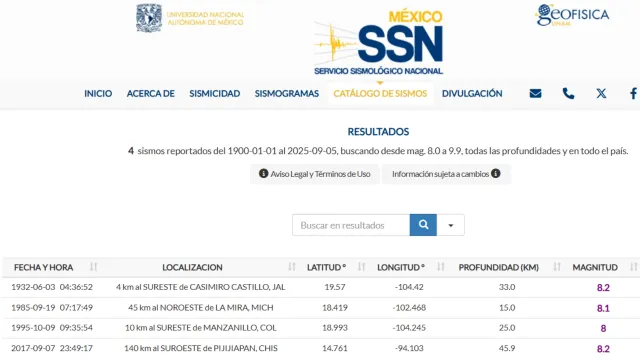This screenshot has height=360, width=640.
Task: Click the magnifier search button
Action: pyautogui.click(x=423, y=225)
